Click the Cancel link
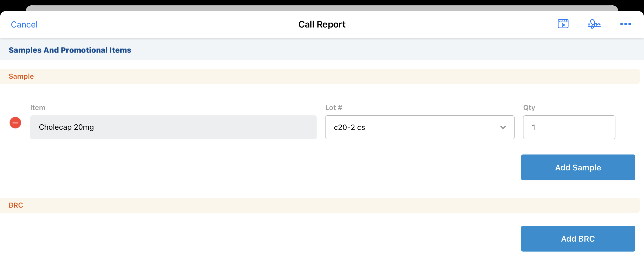This screenshot has width=644, height=268. (24, 25)
